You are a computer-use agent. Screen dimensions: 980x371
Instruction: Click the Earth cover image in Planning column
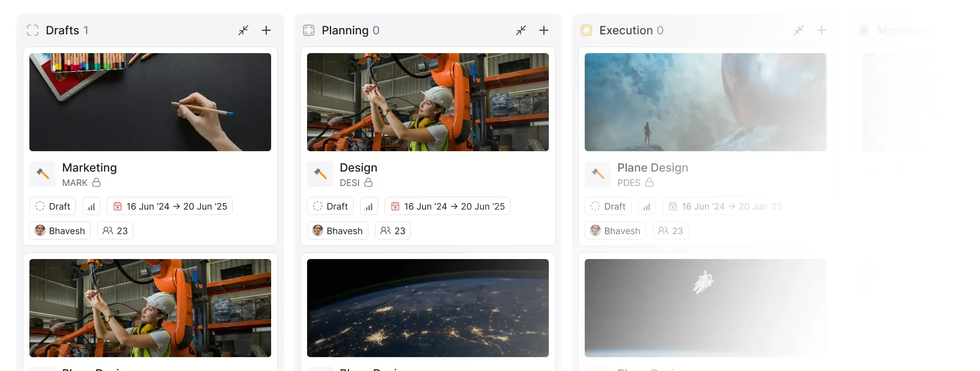pyautogui.click(x=428, y=308)
